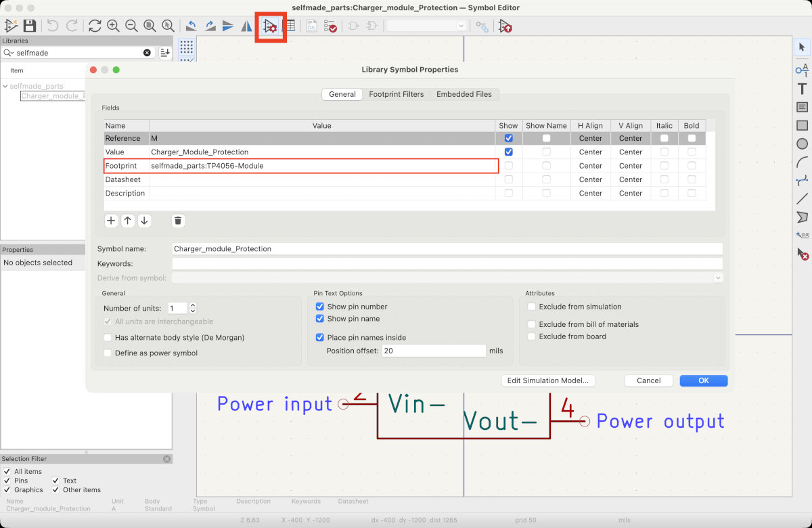This screenshot has height=528, width=812.
Task: Adjust Number of units stepper
Action: 193,308
